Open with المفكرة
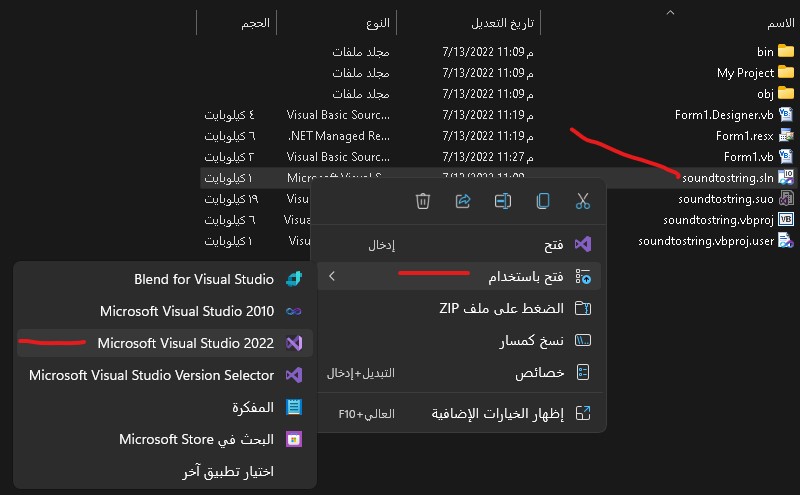 [x=165, y=407]
